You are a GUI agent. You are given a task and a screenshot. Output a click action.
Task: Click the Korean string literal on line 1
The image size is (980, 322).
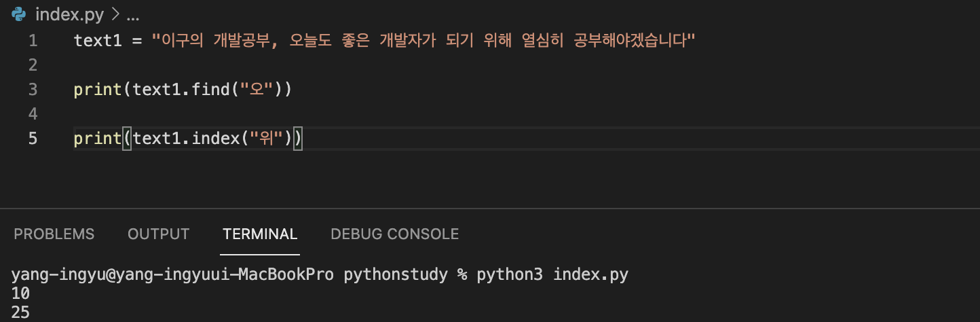(424, 41)
